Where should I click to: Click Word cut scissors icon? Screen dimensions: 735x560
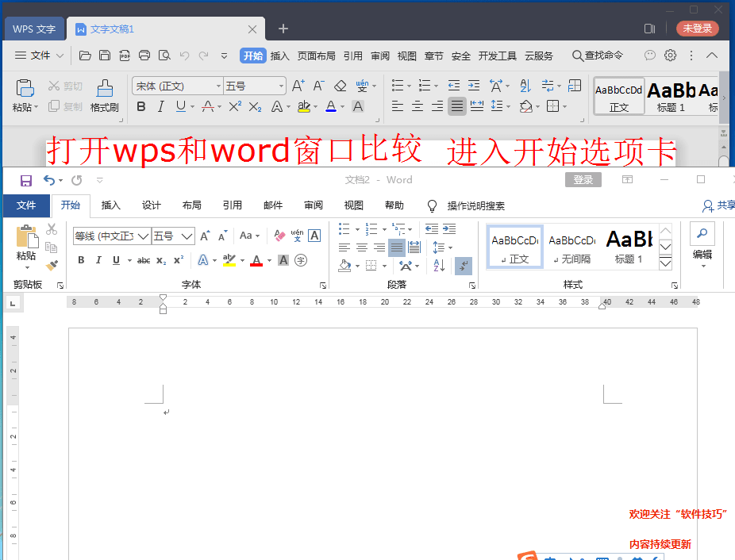pos(52,229)
